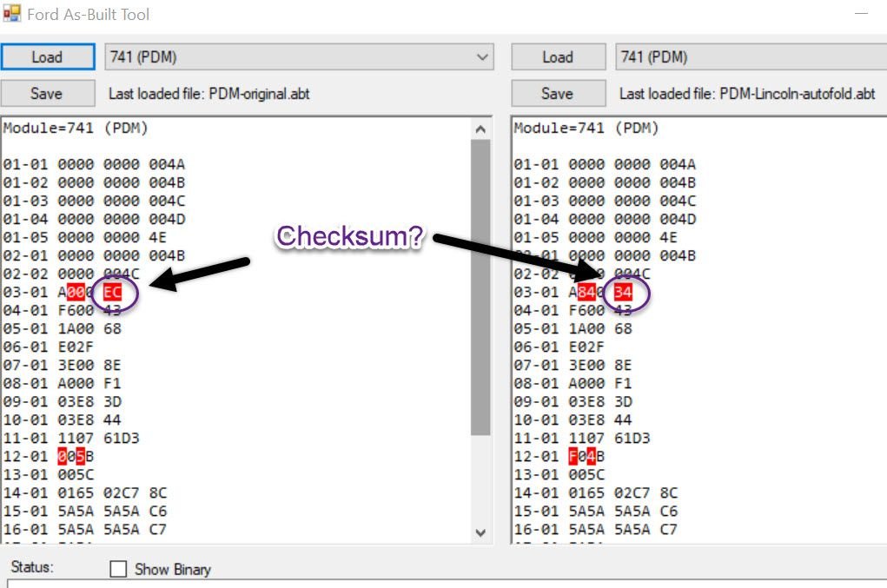887x588 pixels.
Task: Save the left panel PDM data
Action: [x=48, y=93]
